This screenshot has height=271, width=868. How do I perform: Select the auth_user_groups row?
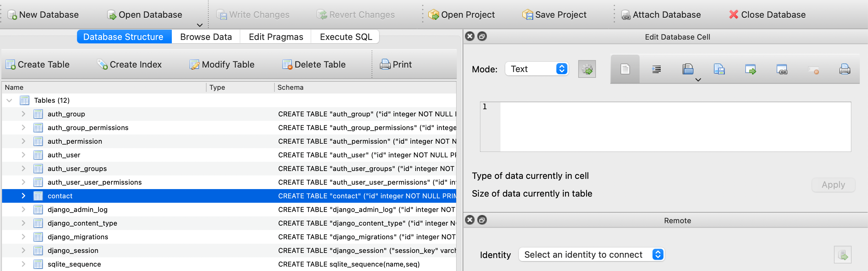(x=229, y=169)
